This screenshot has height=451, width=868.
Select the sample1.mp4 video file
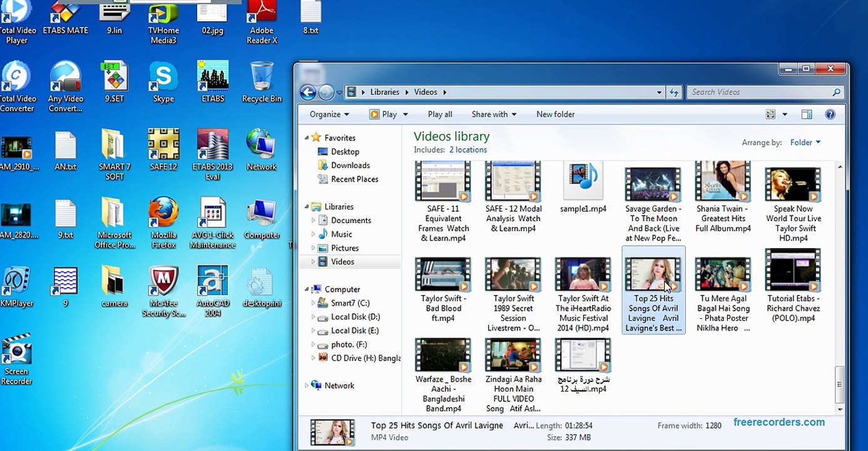(x=583, y=188)
